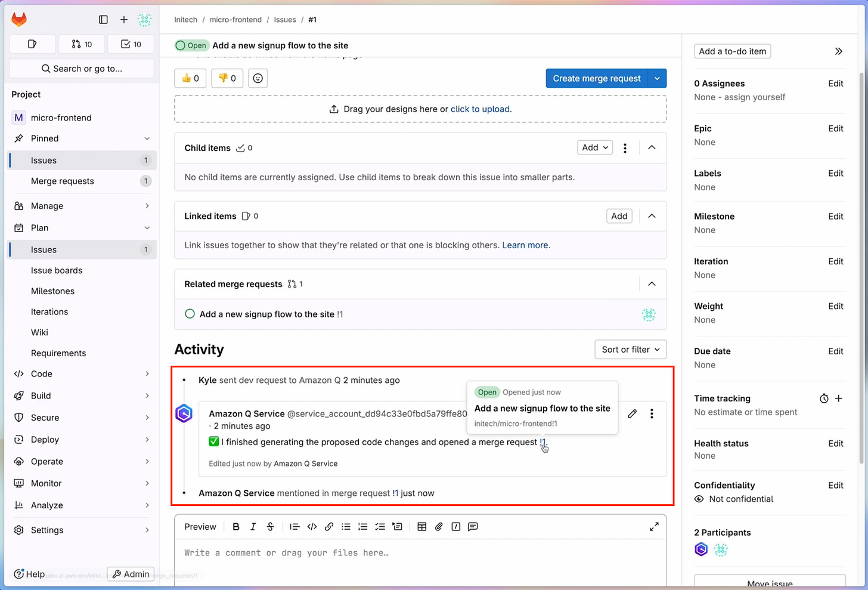Screen dimensions: 868x590
Task: Start the time tracking timer icon
Action: tap(824, 399)
